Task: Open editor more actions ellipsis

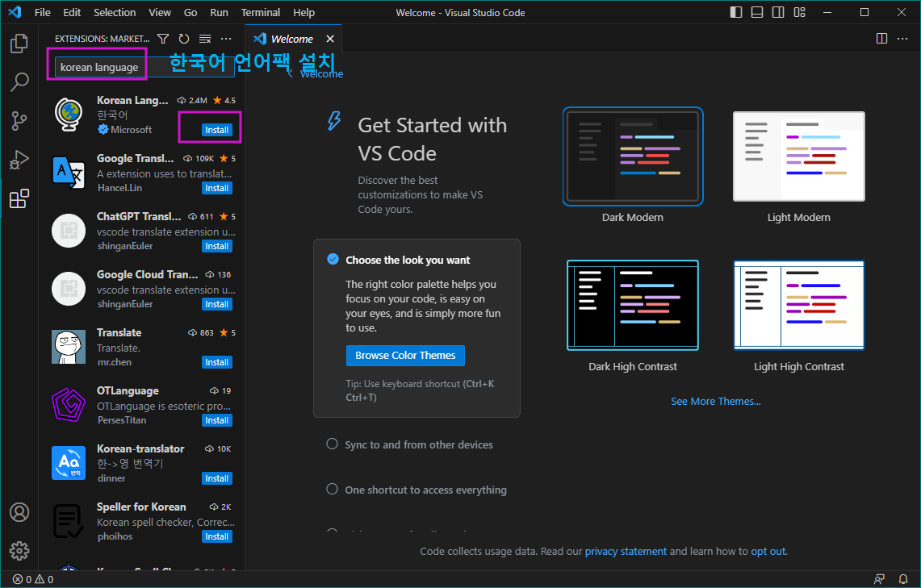Action: click(x=902, y=39)
